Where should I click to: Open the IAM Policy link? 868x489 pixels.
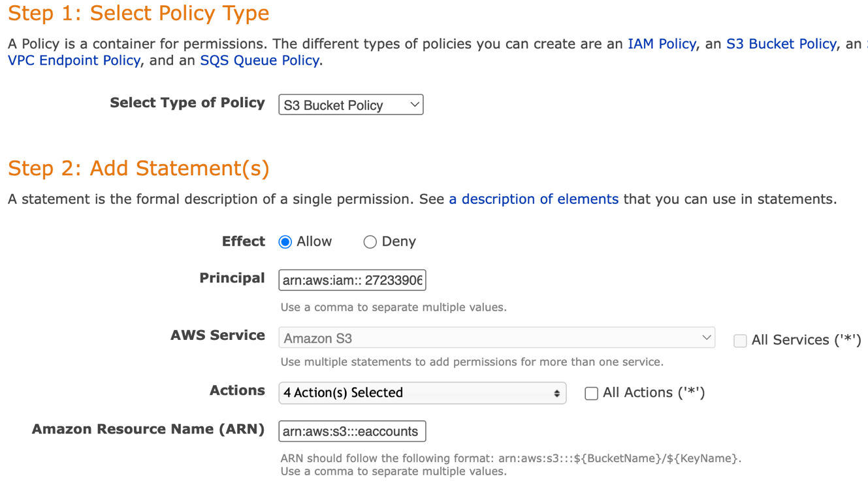(x=662, y=44)
